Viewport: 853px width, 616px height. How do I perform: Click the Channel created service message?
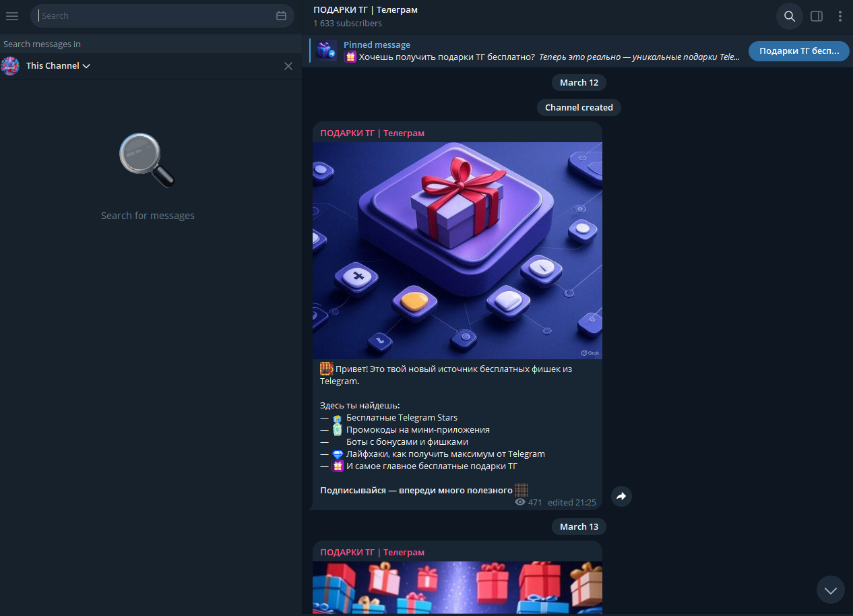point(579,107)
